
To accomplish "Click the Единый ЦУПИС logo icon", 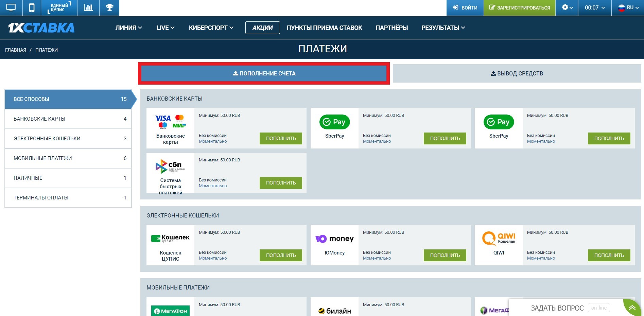I will [59, 7].
